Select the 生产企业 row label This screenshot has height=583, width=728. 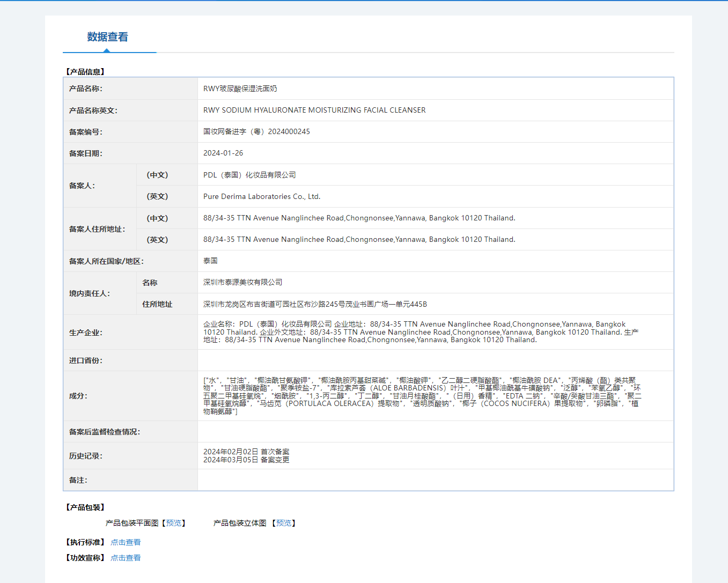pyautogui.click(x=86, y=333)
